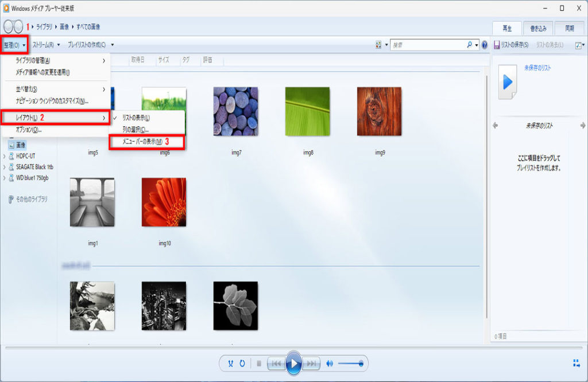Open the プレイリストの作成(C) dropdown arrow

click(113, 44)
